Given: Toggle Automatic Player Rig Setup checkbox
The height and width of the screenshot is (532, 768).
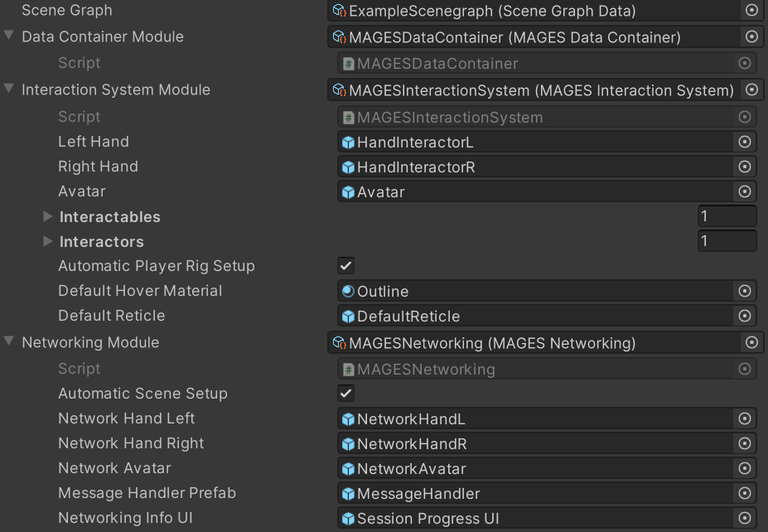Looking at the screenshot, I should click(345, 265).
